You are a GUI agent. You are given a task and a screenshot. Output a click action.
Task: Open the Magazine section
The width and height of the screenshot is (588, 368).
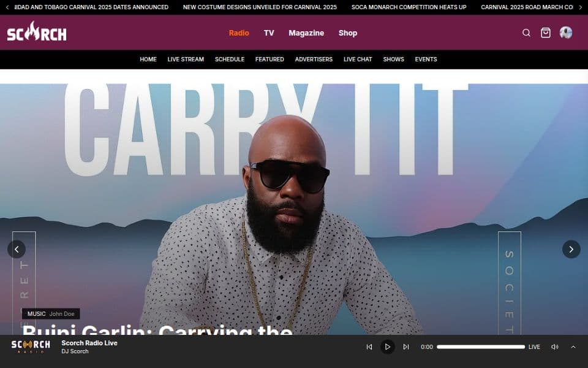coord(306,33)
